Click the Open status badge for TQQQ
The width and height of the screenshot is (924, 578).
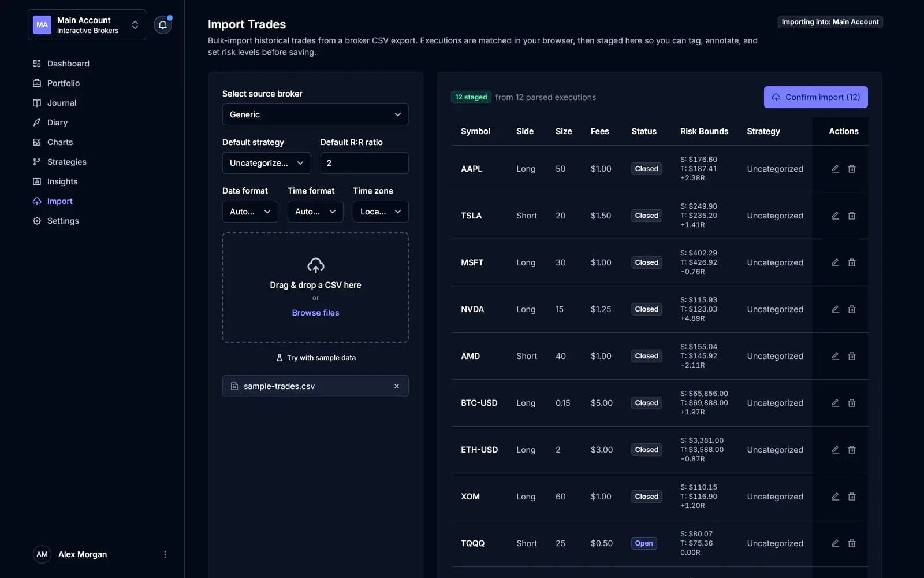click(644, 543)
